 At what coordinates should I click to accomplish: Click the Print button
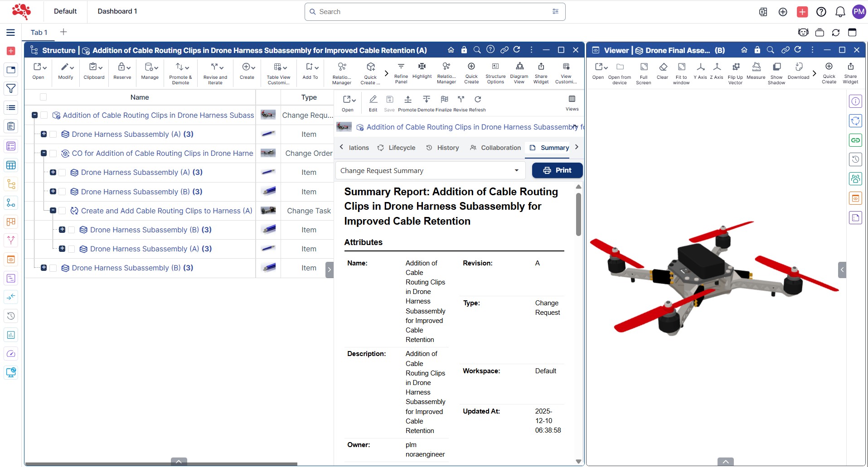click(557, 170)
